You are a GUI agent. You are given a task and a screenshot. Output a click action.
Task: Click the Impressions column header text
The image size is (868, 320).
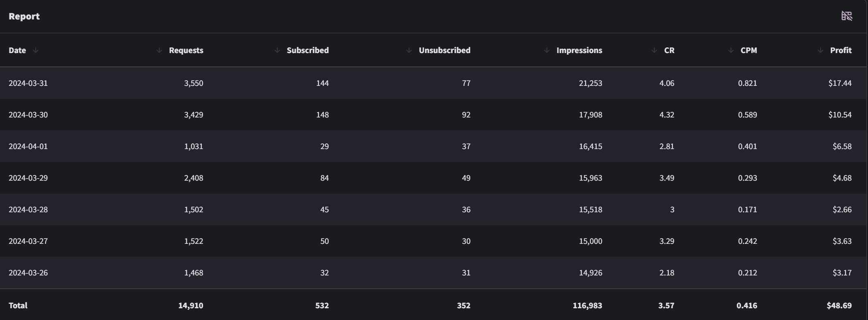pos(579,50)
